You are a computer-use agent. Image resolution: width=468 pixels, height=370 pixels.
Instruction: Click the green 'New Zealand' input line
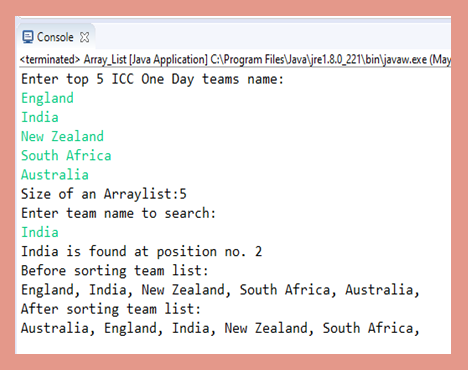pyautogui.click(x=62, y=136)
